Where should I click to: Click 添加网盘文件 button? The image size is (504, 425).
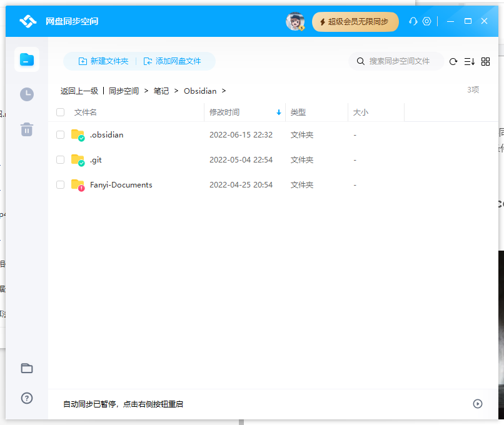173,61
